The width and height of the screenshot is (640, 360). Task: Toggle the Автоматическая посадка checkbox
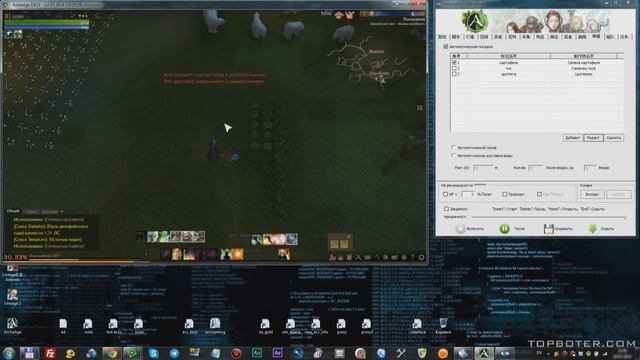point(446,47)
